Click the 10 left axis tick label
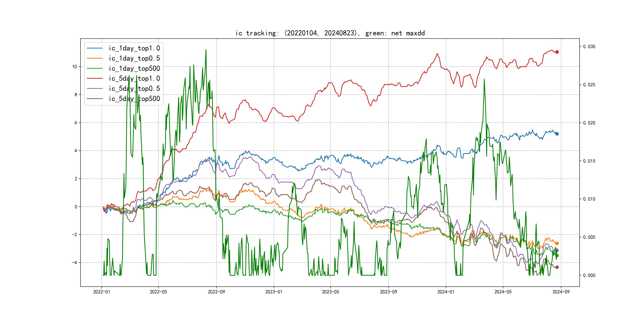The height and width of the screenshot is (322, 644). click(75, 67)
